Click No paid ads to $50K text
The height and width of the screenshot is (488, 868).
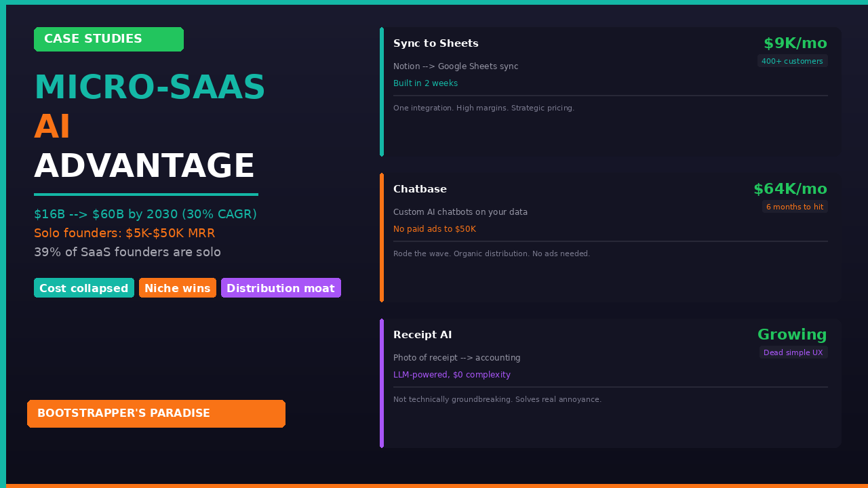click(434, 229)
